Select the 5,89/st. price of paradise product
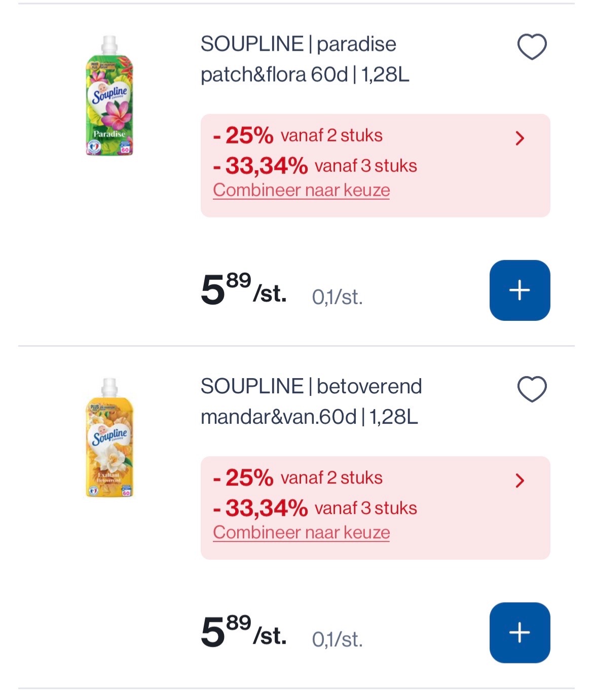Image resolution: width=593 pixels, height=700 pixels. click(x=243, y=290)
